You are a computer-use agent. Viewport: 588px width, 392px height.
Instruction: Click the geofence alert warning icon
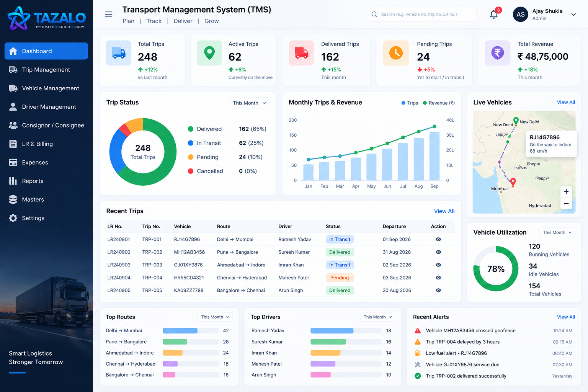[x=418, y=331]
